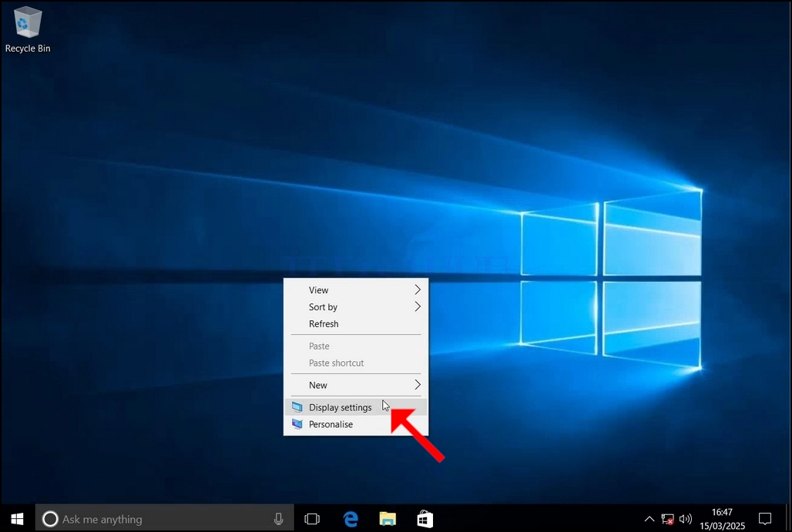792x532 pixels.
Task: Open the Action Center notifications icon
Action: (x=765, y=518)
